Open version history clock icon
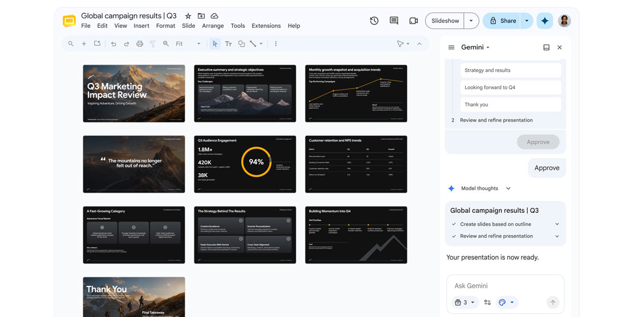Viewport: 644px width, 317px height. [x=374, y=21]
